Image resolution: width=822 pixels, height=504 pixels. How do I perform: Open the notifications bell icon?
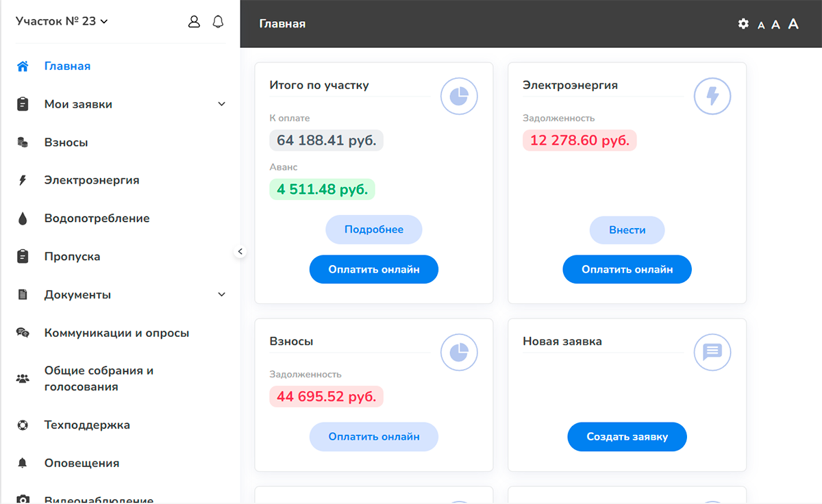tap(218, 22)
